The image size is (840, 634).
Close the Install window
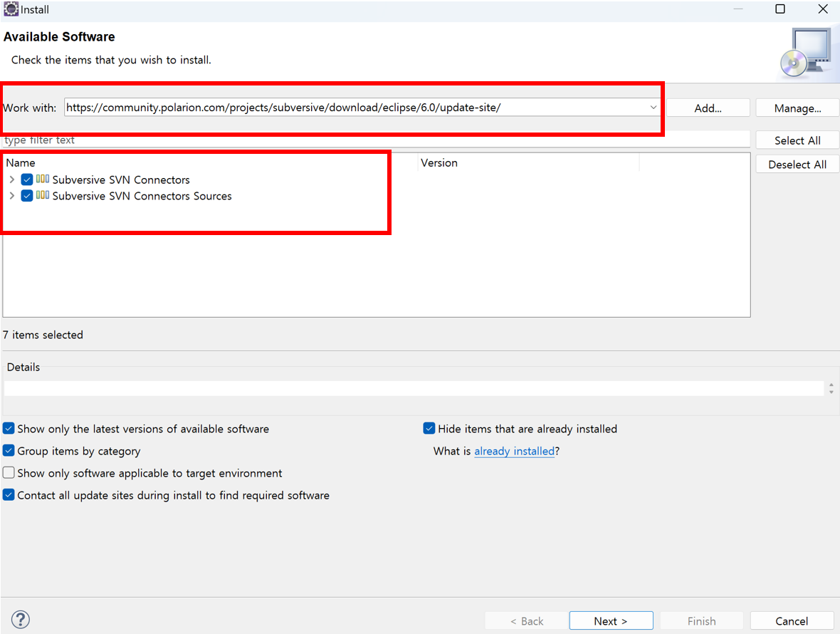[x=823, y=9]
